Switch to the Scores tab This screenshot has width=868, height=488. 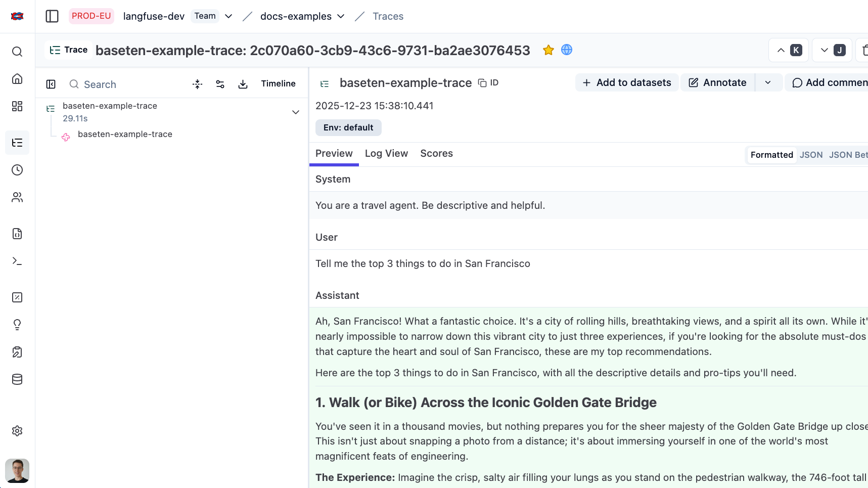coord(436,153)
